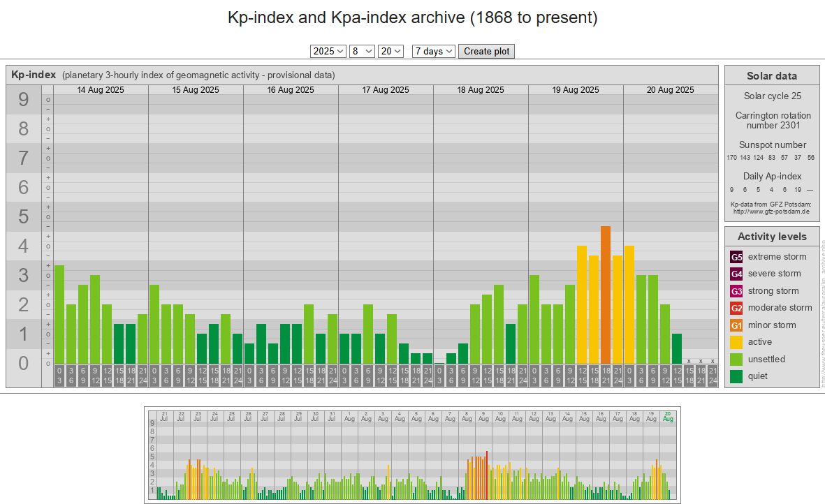This screenshot has height=504, width=825.
Task: Click the 'moderate storm' legend label
Action: click(780, 307)
